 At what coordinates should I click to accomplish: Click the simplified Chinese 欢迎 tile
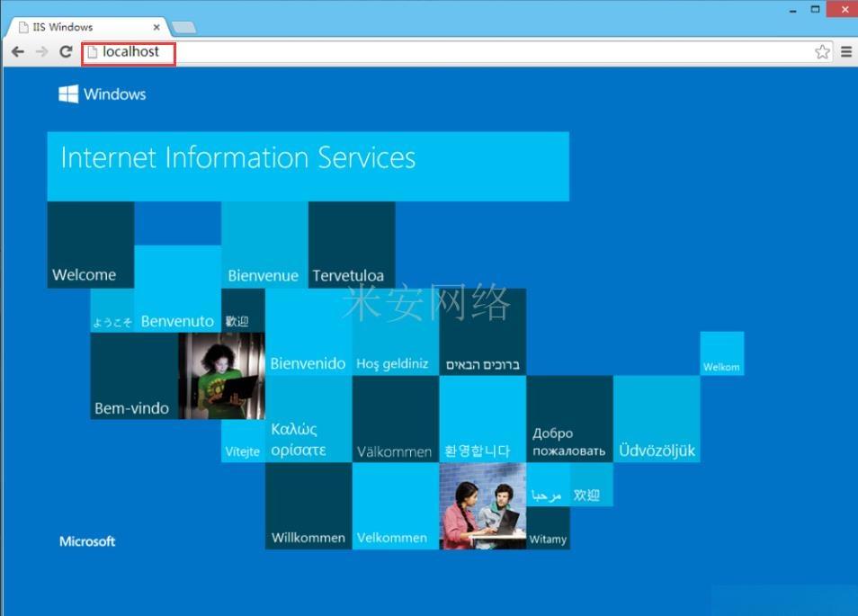point(592,485)
